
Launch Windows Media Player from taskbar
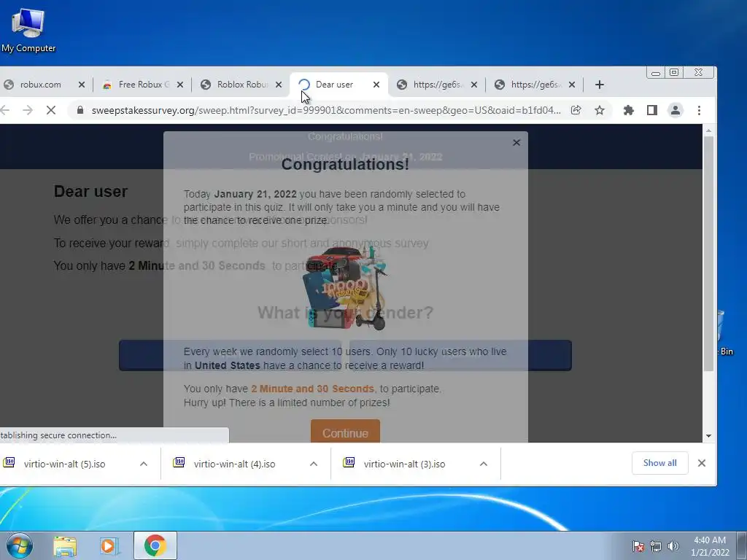(109, 545)
